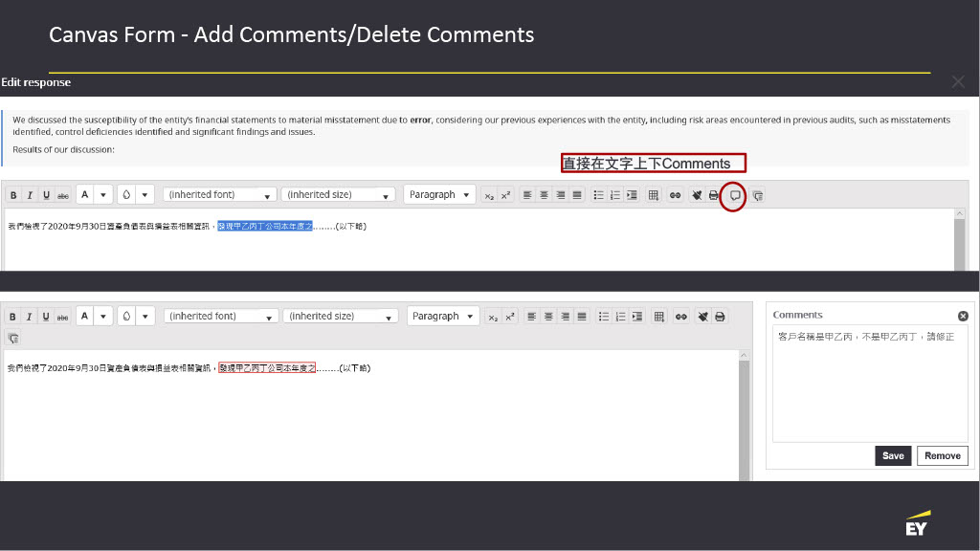
Task: Insert a table in the upper editor toolbar
Action: point(654,195)
